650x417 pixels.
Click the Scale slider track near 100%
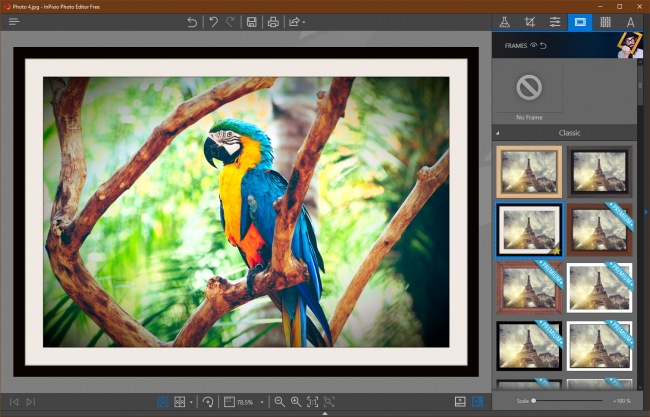pos(601,401)
